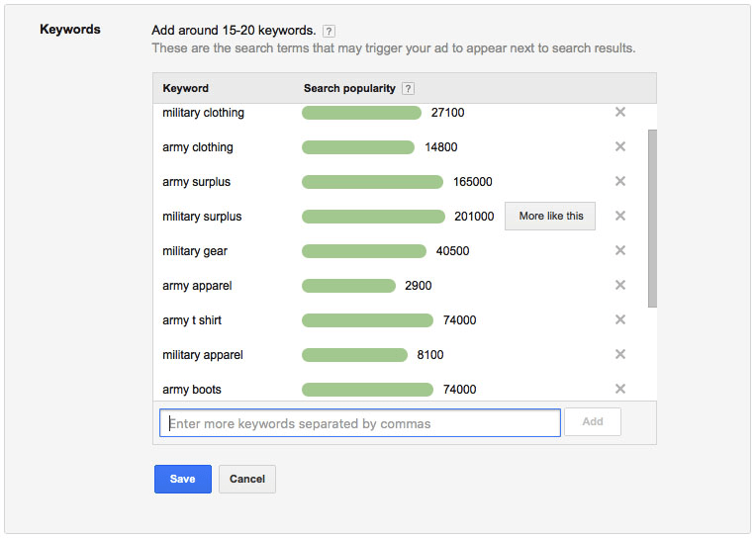
Task: Click the keyword list scrollbar thumb
Action: tap(652, 218)
